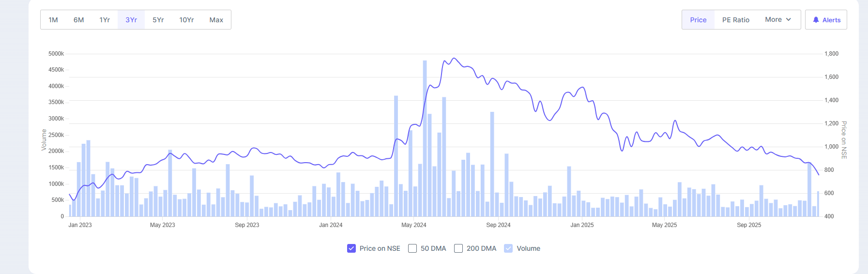Image resolution: width=868 pixels, height=274 pixels.
Task: Enable the 50 DMA checkbox
Action: coord(412,248)
